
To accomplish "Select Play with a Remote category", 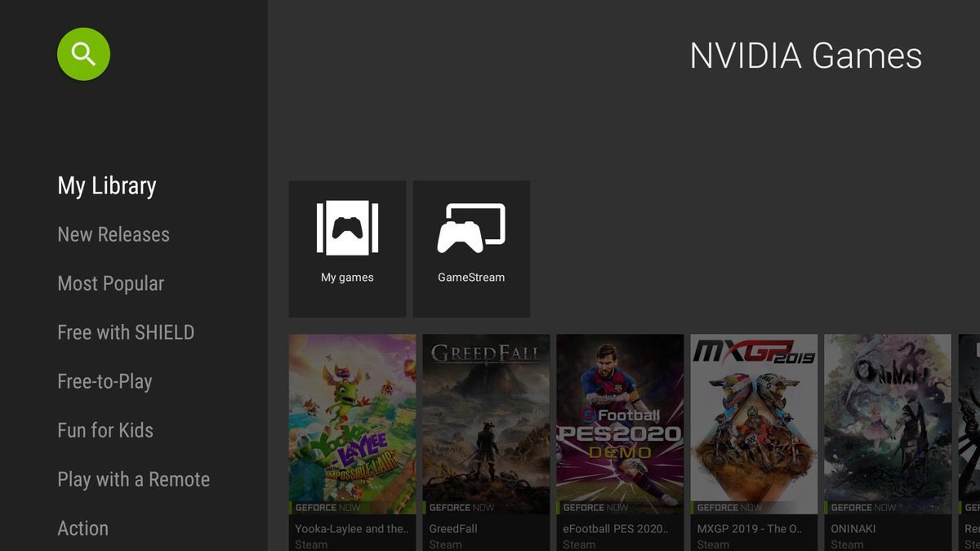I will coord(134,479).
